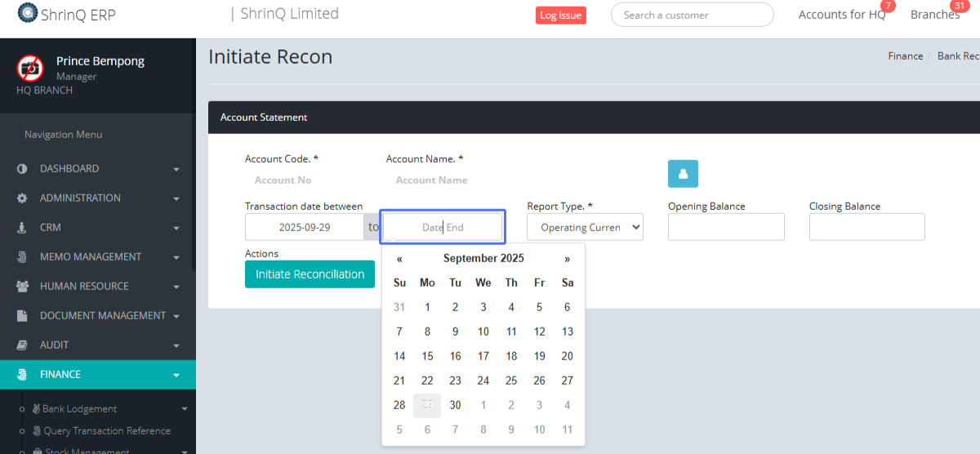
Task: Click the Audit book icon
Action: 22,345
